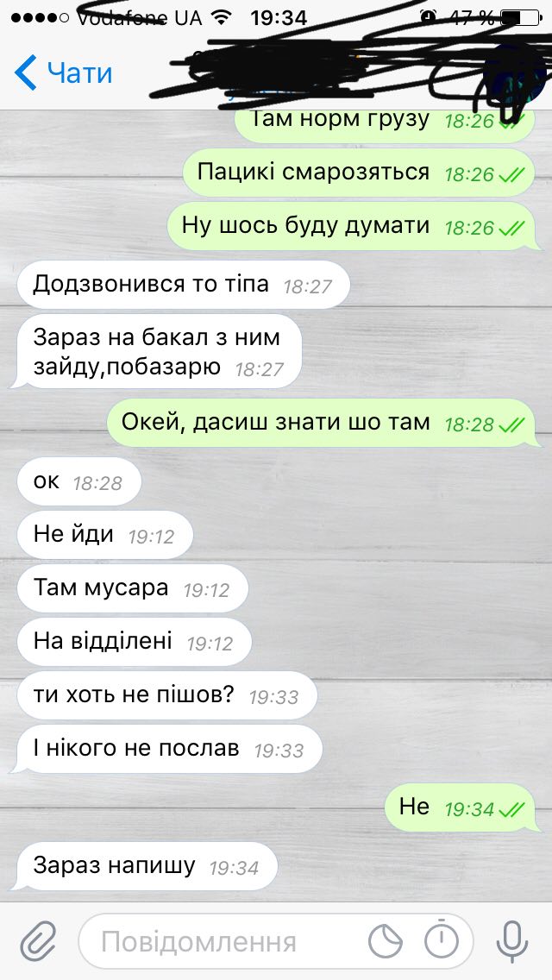Viewport: 552px width, 980px height.
Task: Tap the self-destruct timer icon
Action: click(x=442, y=940)
